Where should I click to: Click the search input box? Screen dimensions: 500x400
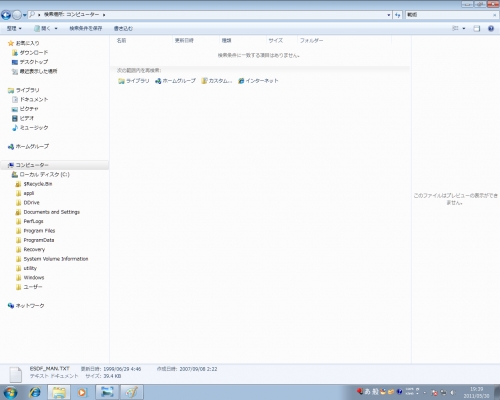[x=449, y=15]
